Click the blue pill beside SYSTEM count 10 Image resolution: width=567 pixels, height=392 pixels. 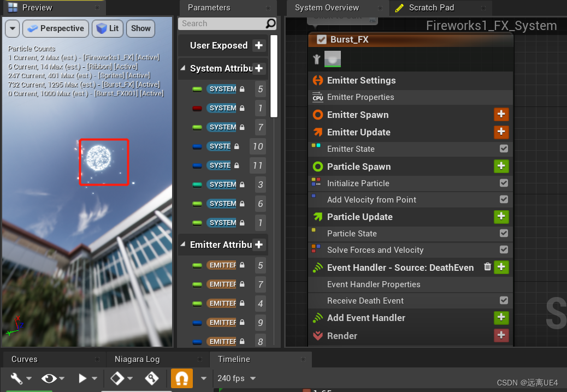tap(197, 147)
